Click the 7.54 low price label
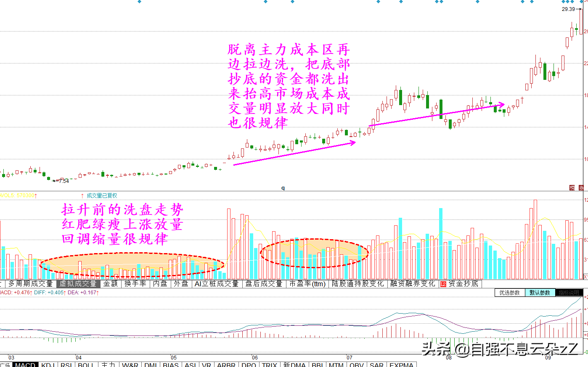The width and height of the screenshot is (588, 367). click(64, 181)
